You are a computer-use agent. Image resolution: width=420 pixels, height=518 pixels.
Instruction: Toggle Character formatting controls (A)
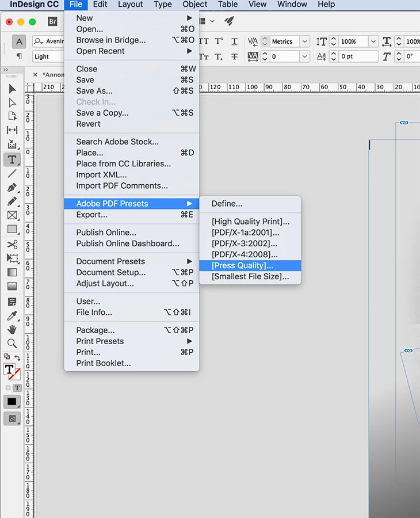tap(19, 41)
